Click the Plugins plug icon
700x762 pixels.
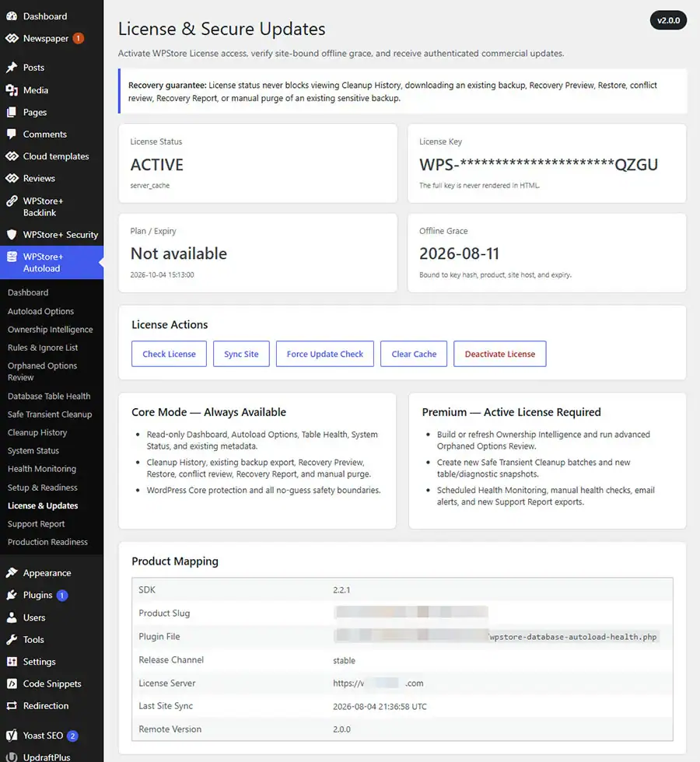(12, 596)
